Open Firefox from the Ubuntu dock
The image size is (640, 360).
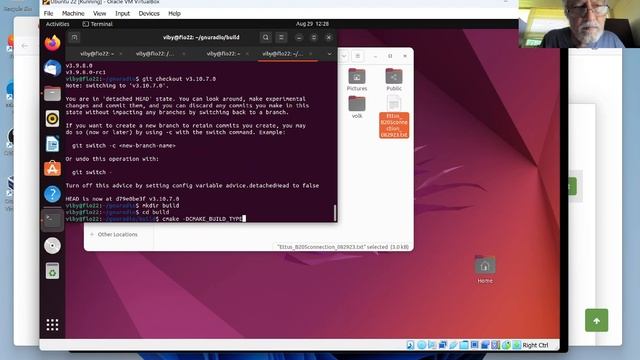click(52, 43)
